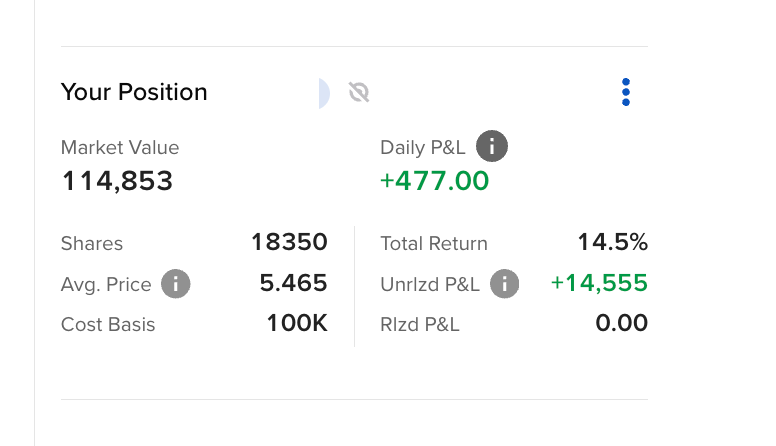The width and height of the screenshot is (776, 446).
Task: Click the Avg. Price value 5.465
Action: click(x=293, y=283)
